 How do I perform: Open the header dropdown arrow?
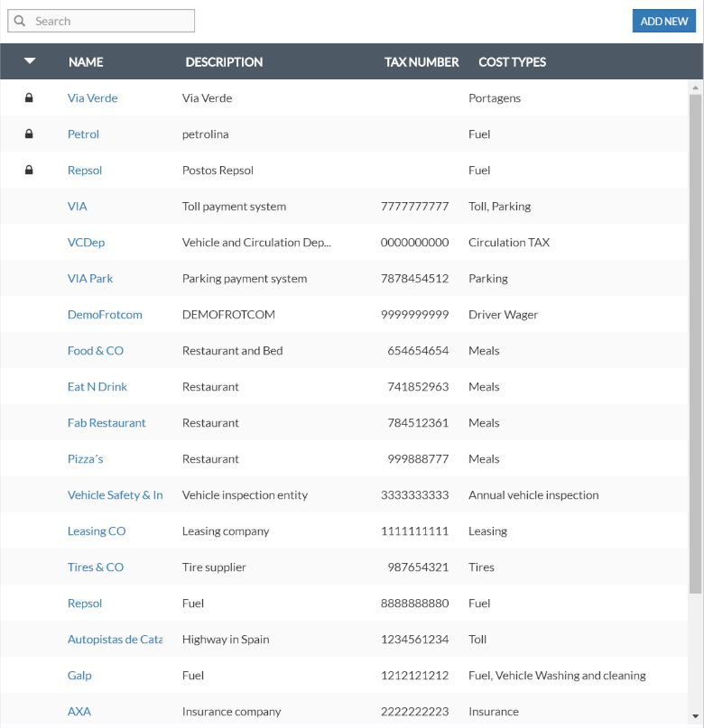tap(30, 61)
